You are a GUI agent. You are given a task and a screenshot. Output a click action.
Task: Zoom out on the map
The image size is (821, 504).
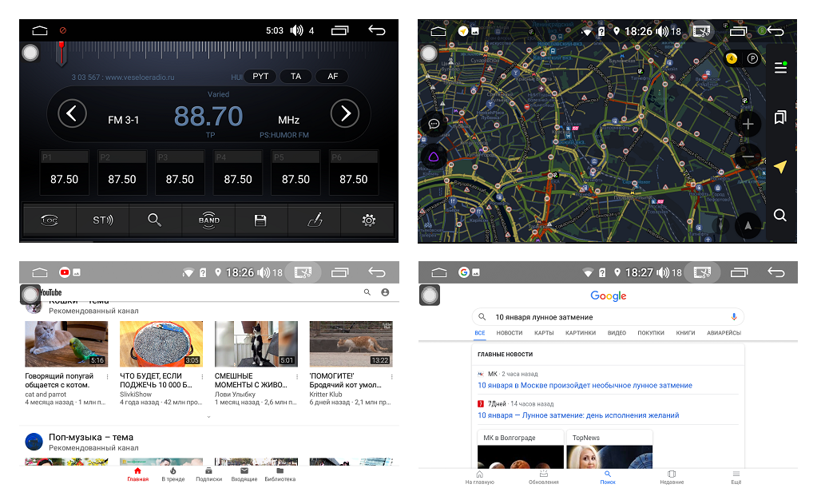pos(748,157)
